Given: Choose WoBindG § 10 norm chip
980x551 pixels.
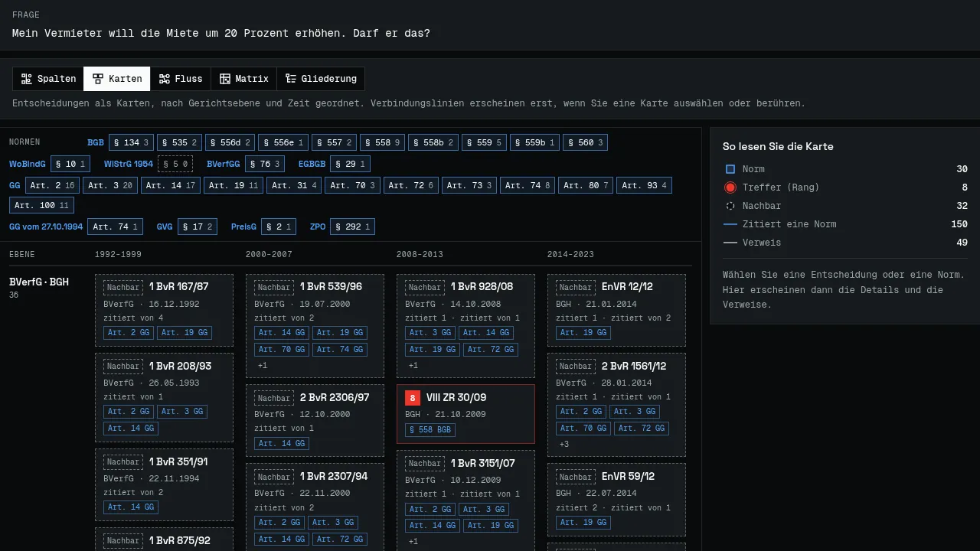Looking at the screenshot, I should 70,164.
